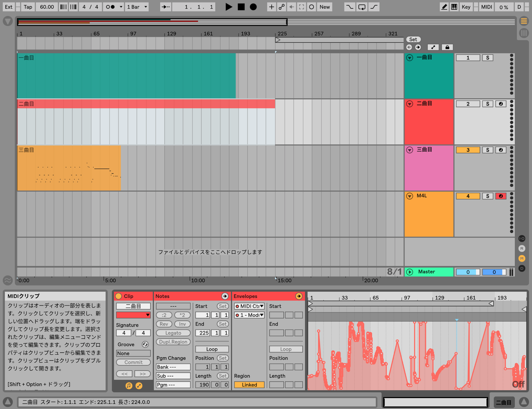532x409 pixels.
Task: Toggle the In/Out section show button
Action: click(x=522, y=238)
